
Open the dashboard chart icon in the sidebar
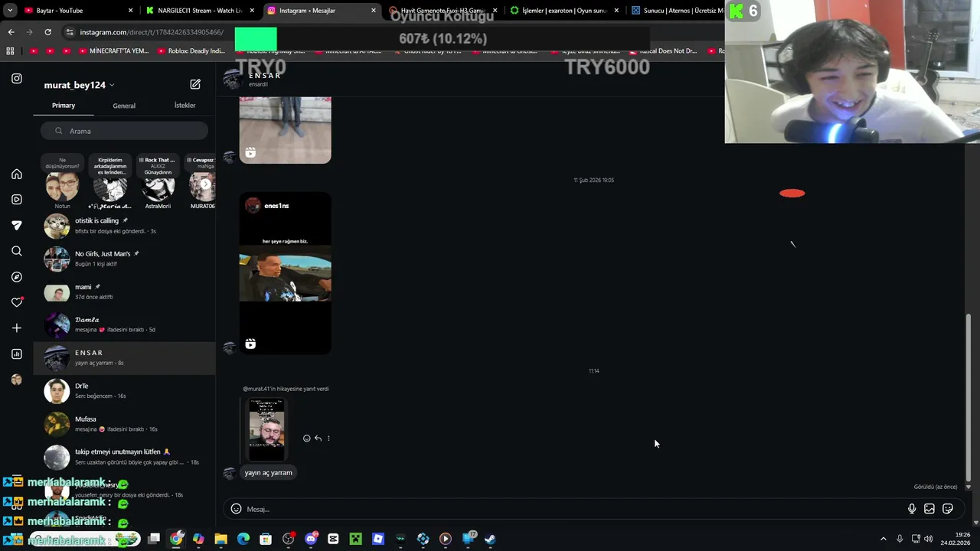click(17, 354)
